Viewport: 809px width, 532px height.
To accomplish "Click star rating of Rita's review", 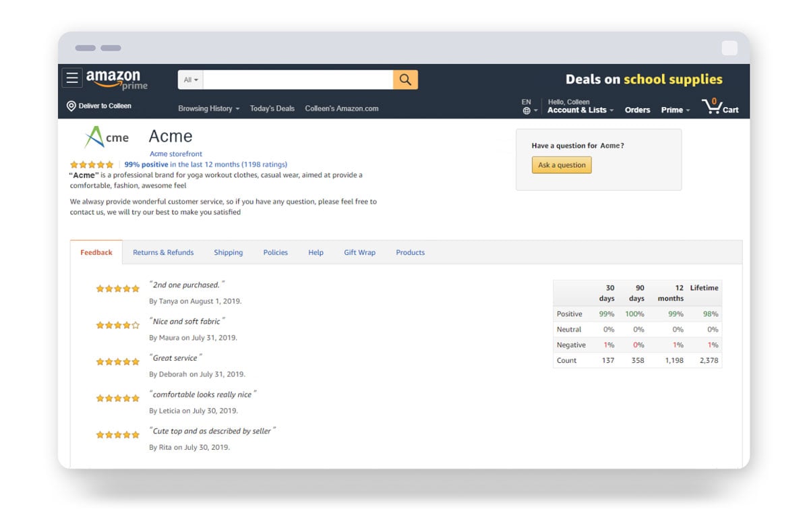I will pos(117,435).
